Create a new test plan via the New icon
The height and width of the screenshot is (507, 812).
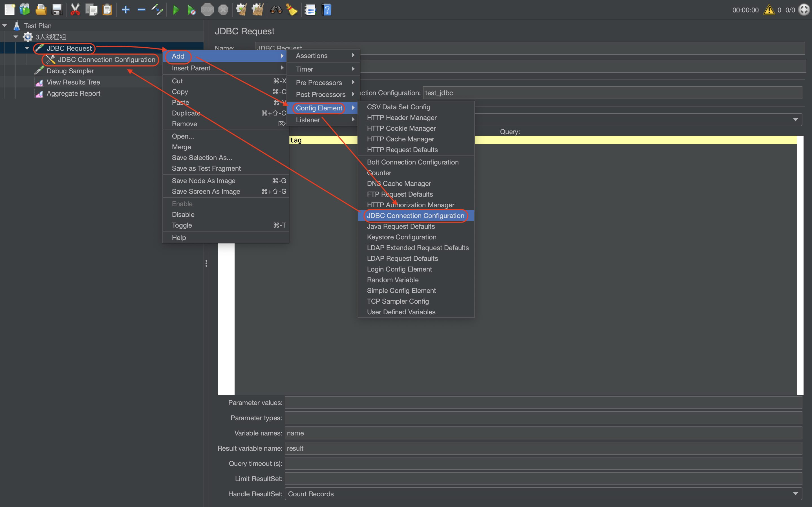pos(10,9)
